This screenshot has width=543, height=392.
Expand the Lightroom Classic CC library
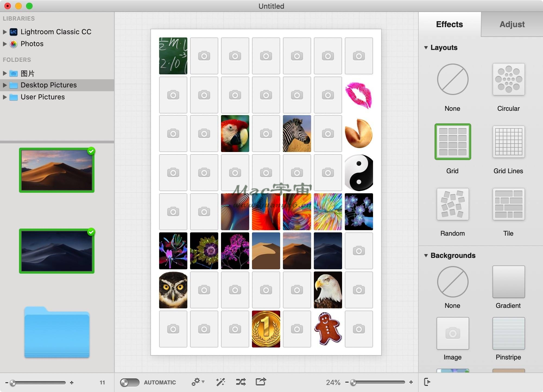click(x=5, y=32)
